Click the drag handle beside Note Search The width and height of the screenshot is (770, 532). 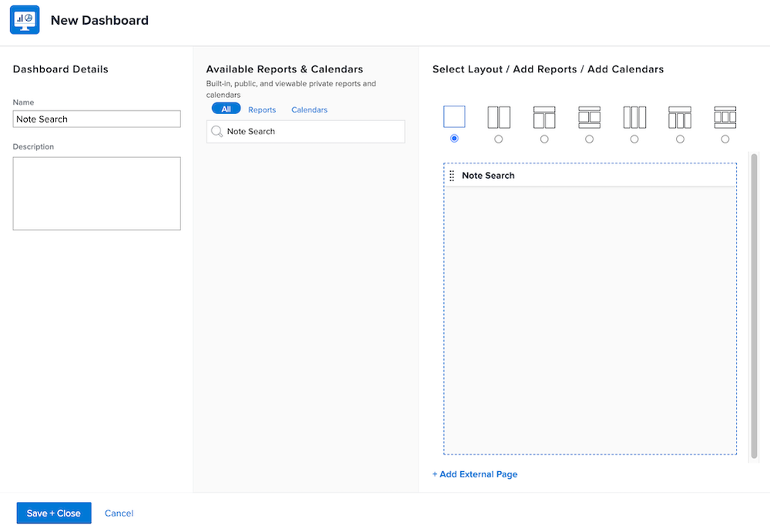point(452,176)
